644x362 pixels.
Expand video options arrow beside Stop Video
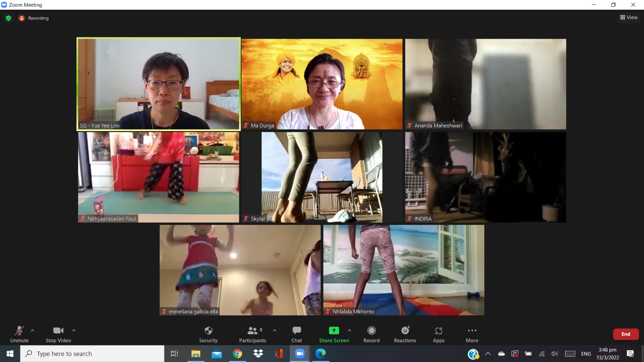(74, 331)
